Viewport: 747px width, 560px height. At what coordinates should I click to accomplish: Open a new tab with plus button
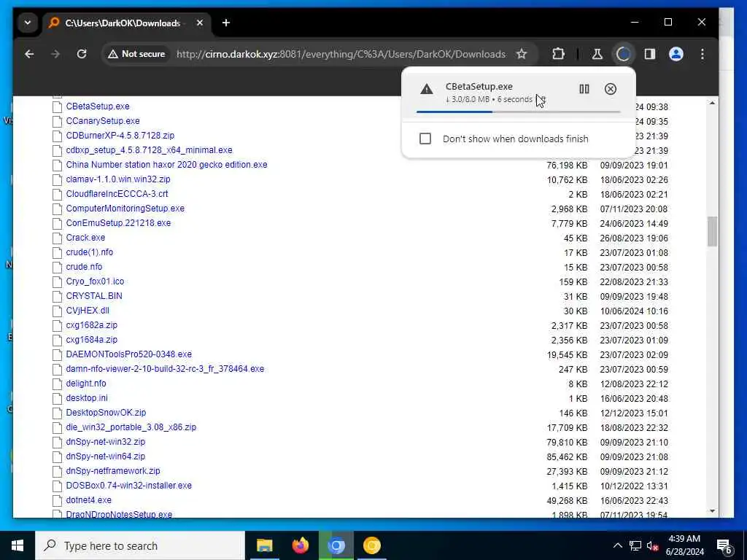point(226,23)
